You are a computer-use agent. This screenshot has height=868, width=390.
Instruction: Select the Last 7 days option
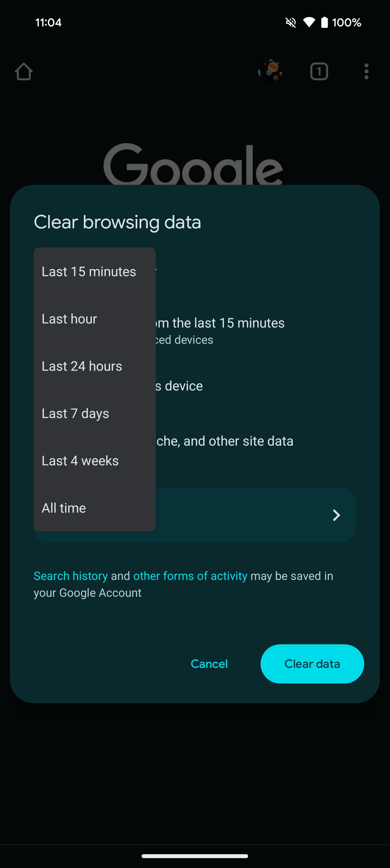[75, 413]
